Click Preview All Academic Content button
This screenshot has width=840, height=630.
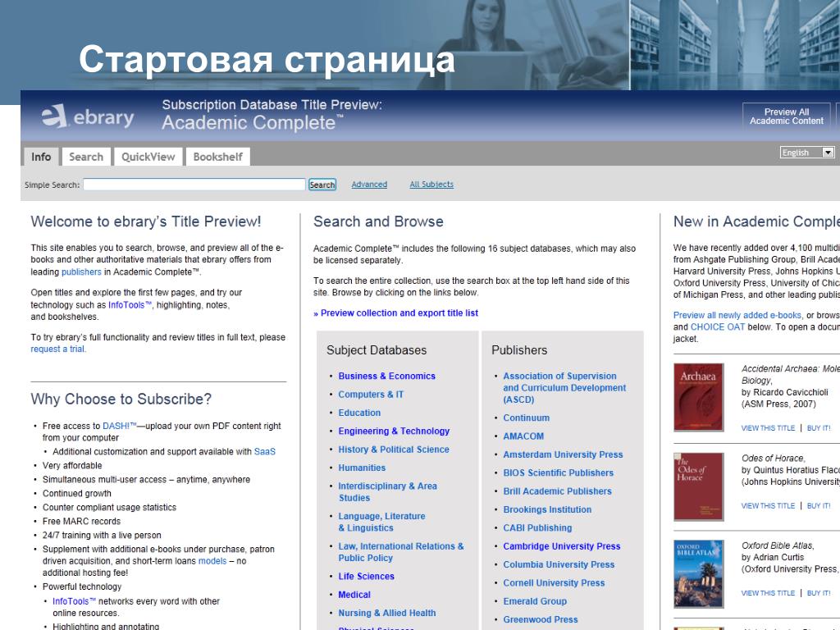pyautogui.click(x=787, y=116)
